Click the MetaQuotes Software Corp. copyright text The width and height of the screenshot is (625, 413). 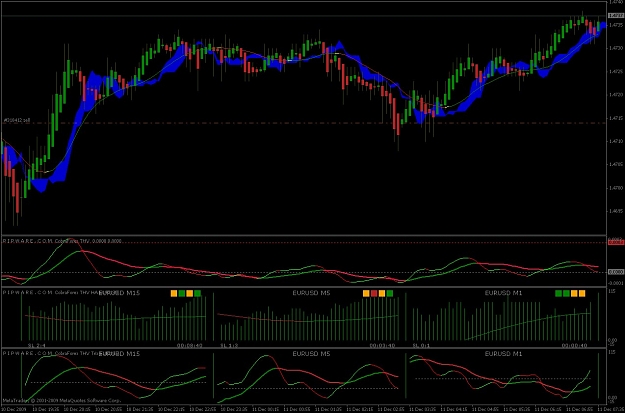pyautogui.click(x=61, y=400)
